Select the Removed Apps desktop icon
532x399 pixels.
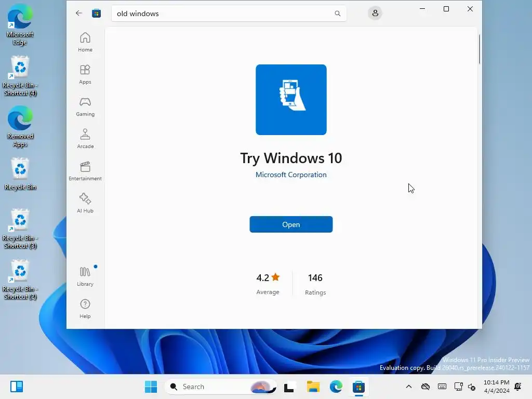tap(20, 127)
